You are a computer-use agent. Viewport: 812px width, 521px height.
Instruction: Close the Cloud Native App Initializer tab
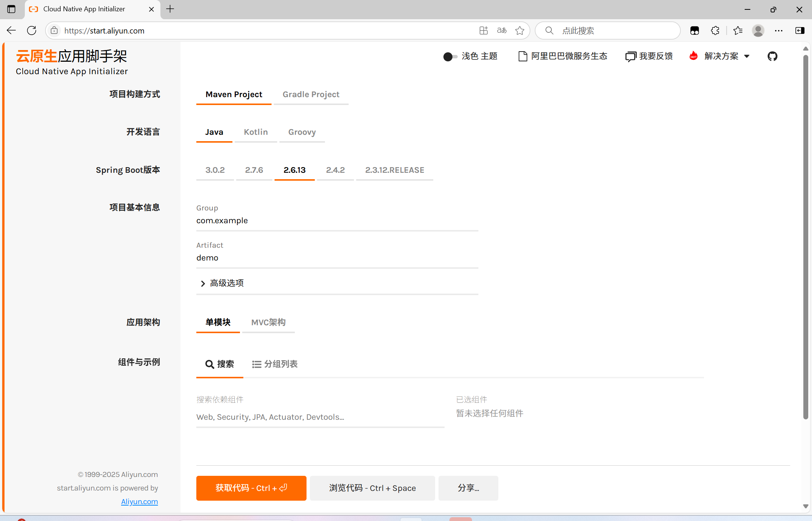[151, 9]
